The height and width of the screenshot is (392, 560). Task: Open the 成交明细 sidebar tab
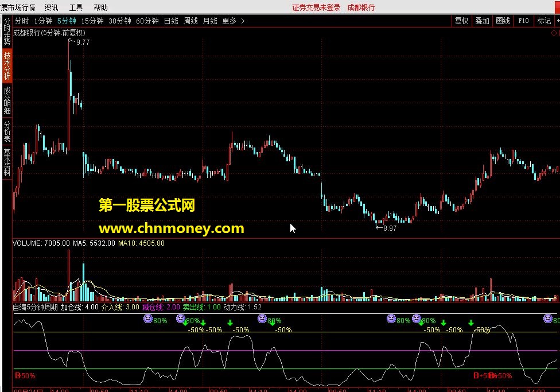(7, 100)
